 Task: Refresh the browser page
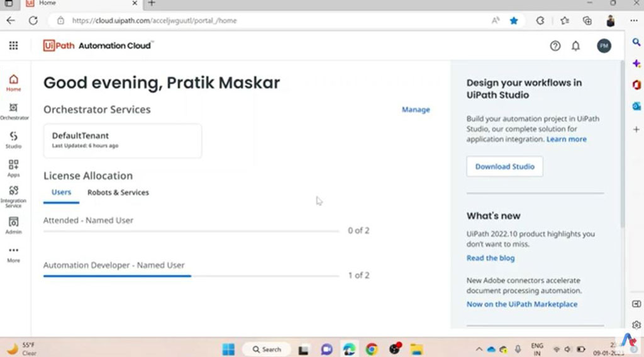[33, 21]
